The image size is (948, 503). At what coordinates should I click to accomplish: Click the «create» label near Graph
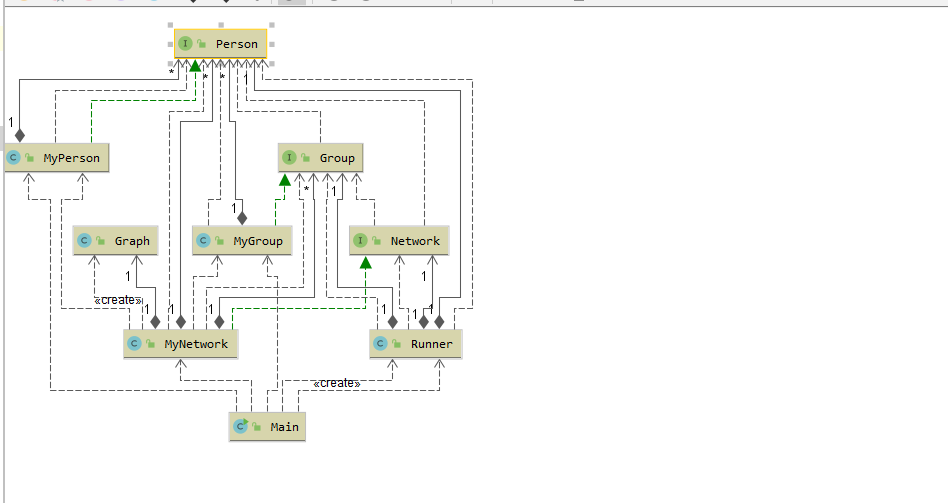(x=118, y=300)
